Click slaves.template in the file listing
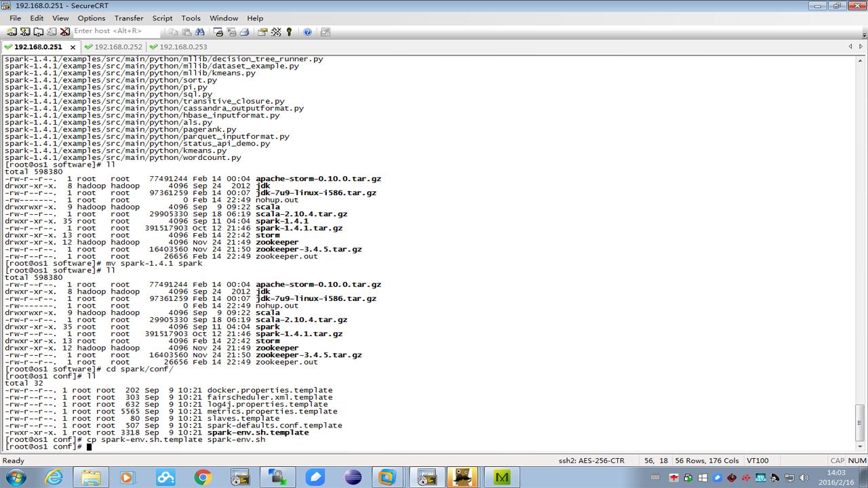Viewport: 868px width, 488px height. click(243, 418)
